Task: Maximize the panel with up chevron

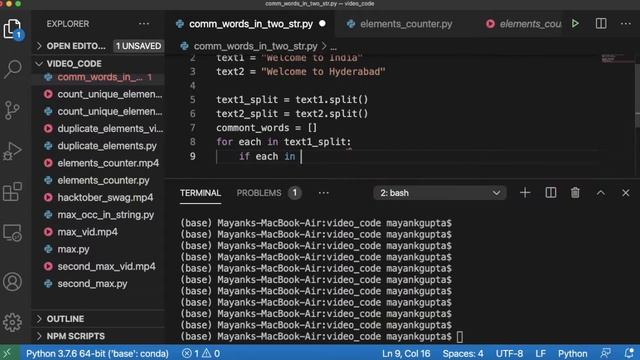Action: [x=600, y=193]
